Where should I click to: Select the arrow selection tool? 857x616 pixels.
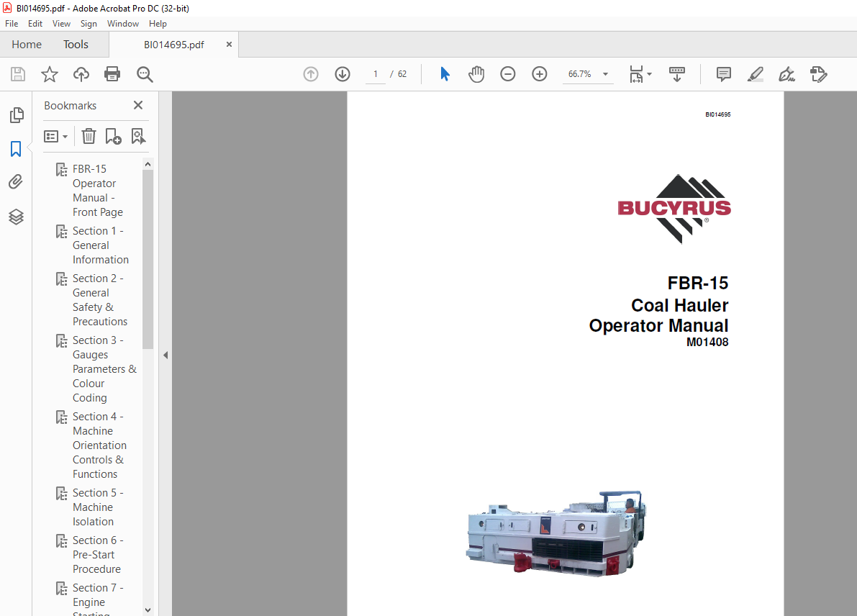click(445, 74)
